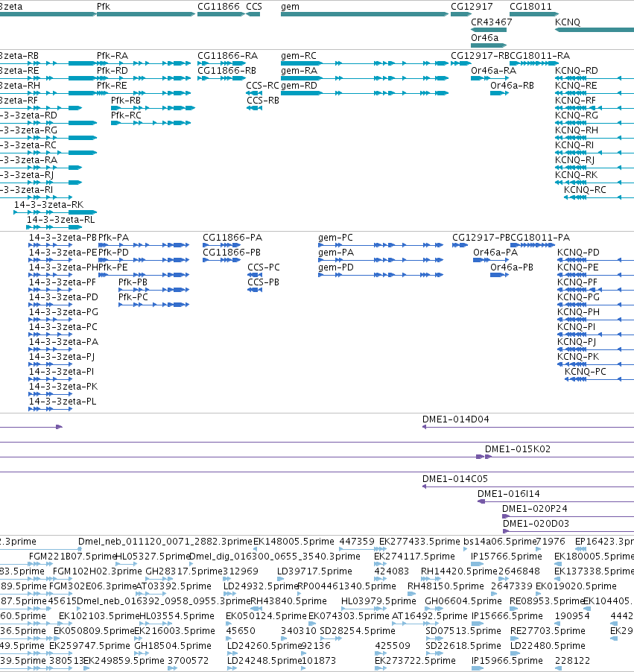This screenshot has height=672, width=634.
Task: Select protein CCS-PC
Action: [263, 267]
